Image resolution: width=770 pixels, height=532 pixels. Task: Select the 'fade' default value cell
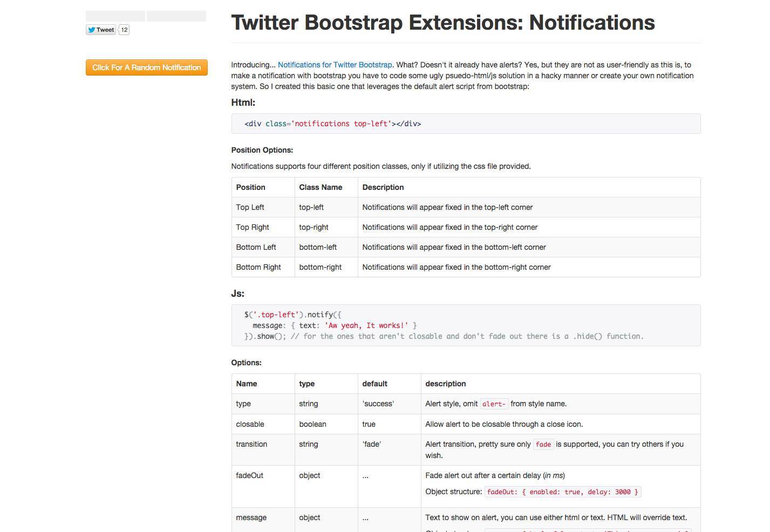[390, 449]
